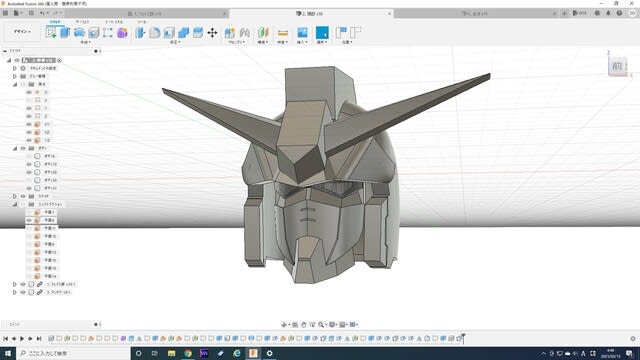Open the Joint tool in Assemble group

(x=245, y=33)
